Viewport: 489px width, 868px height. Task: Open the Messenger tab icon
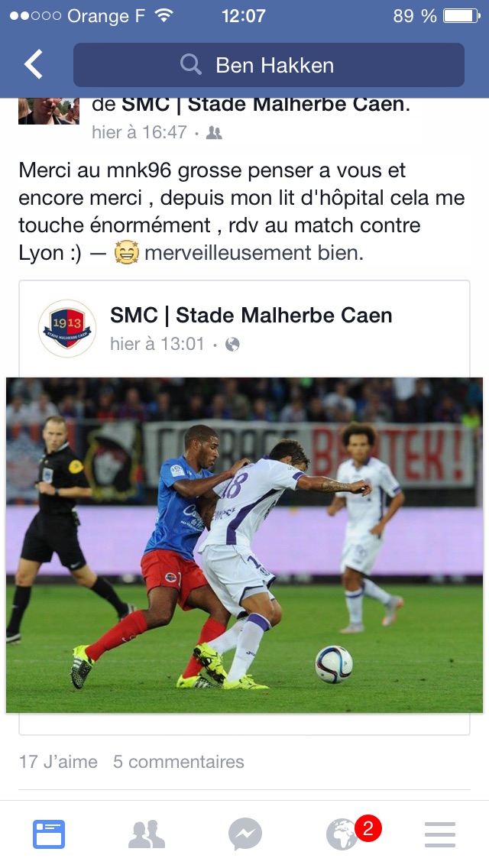(244, 834)
